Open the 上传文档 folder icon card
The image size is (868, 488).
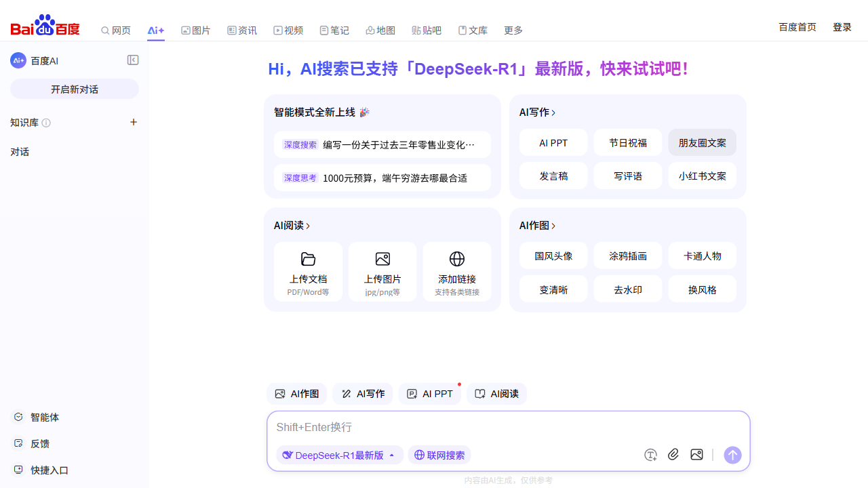coord(308,271)
